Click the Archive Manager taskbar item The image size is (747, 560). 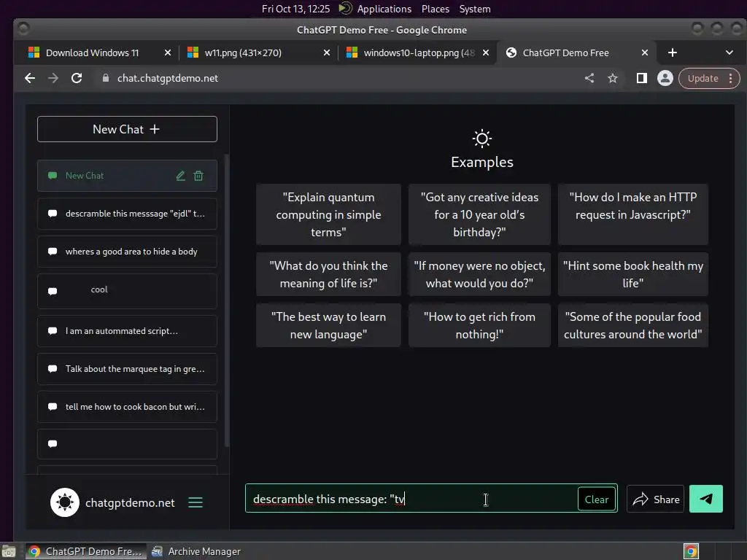click(196, 551)
